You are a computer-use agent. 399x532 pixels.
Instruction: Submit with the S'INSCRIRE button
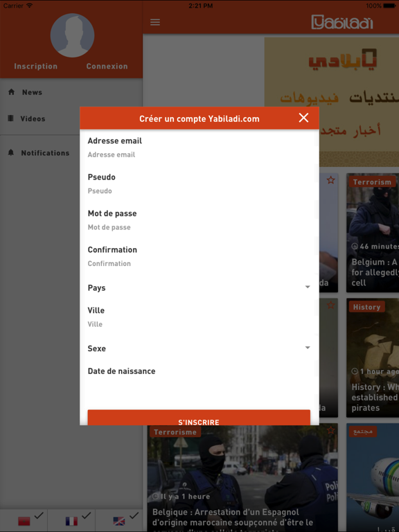click(x=199, y=418)
